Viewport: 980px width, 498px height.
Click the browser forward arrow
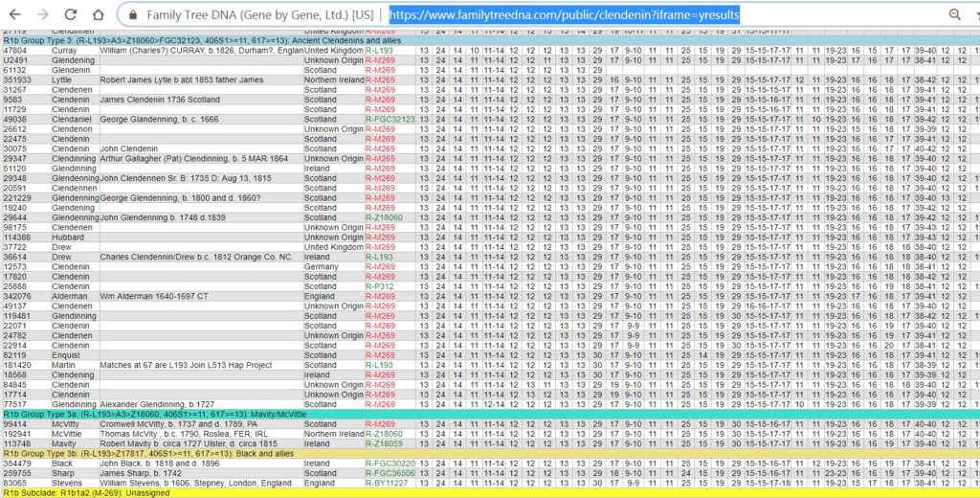[42, 14]
